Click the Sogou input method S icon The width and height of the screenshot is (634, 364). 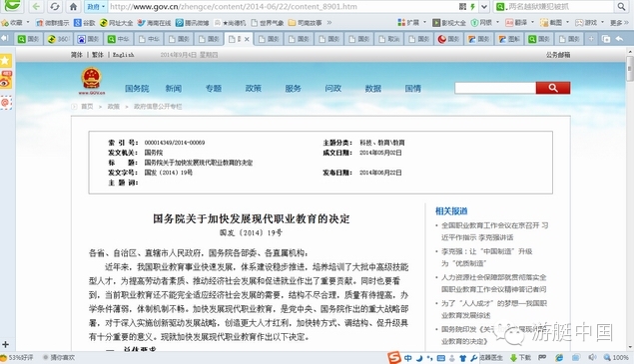point(394,357)
